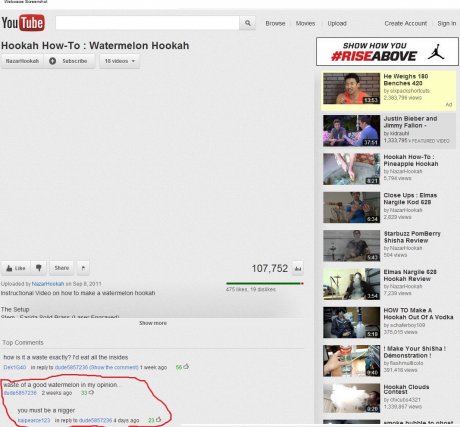This screenshot has height=427, width=460.
Task: Click 'waste of a good watermelon' comment text
Action: (61, 385)
